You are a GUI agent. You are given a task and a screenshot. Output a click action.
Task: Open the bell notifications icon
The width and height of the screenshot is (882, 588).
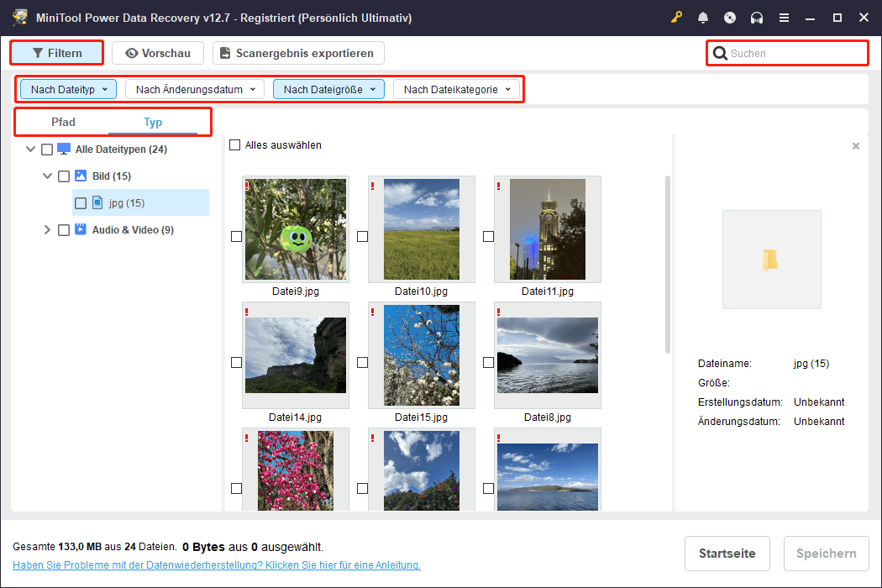pos(703,18)
